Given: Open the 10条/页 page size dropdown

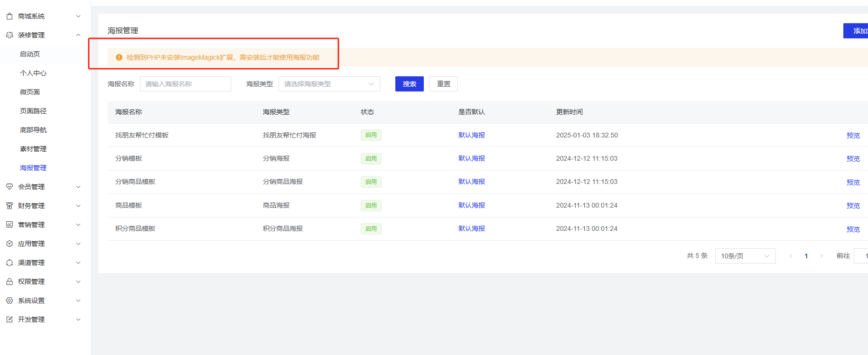Looking at the screenshot, I should [745, 256].
